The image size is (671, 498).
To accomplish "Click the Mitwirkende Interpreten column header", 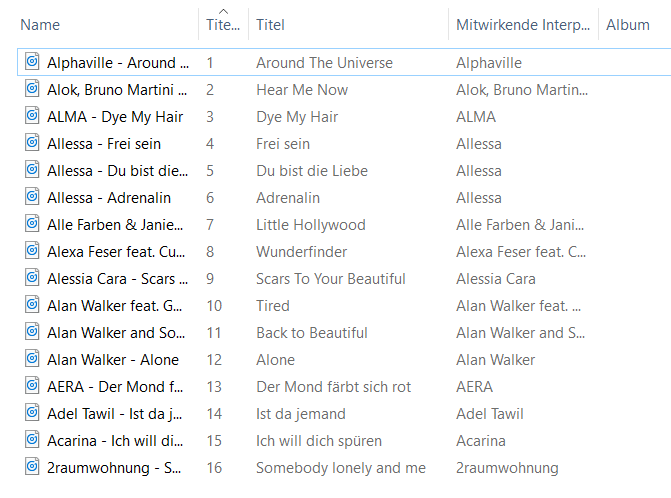I will [x=520, y=25].
